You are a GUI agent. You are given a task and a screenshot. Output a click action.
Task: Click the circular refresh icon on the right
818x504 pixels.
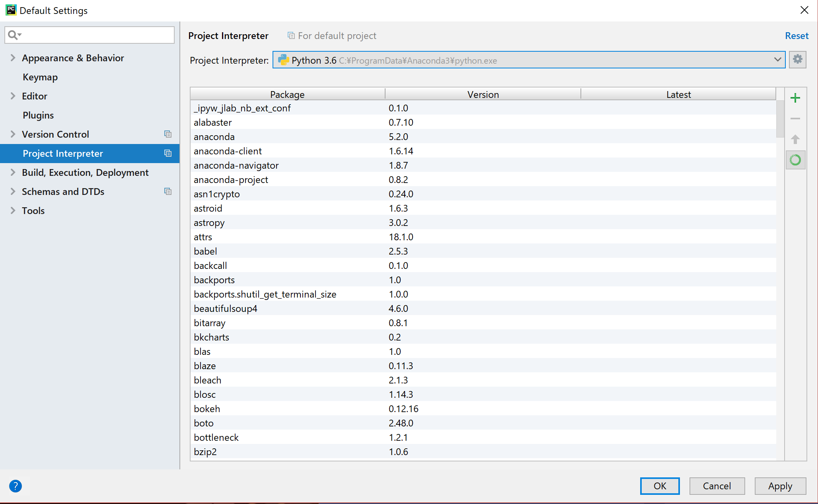pyautogui.click(x=795, y=160)
